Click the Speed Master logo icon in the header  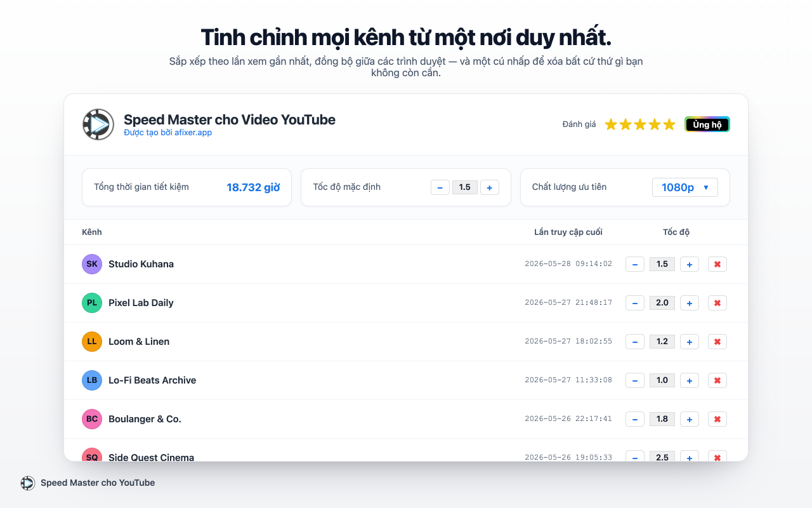pyautogui.click(x=98, y=124)
